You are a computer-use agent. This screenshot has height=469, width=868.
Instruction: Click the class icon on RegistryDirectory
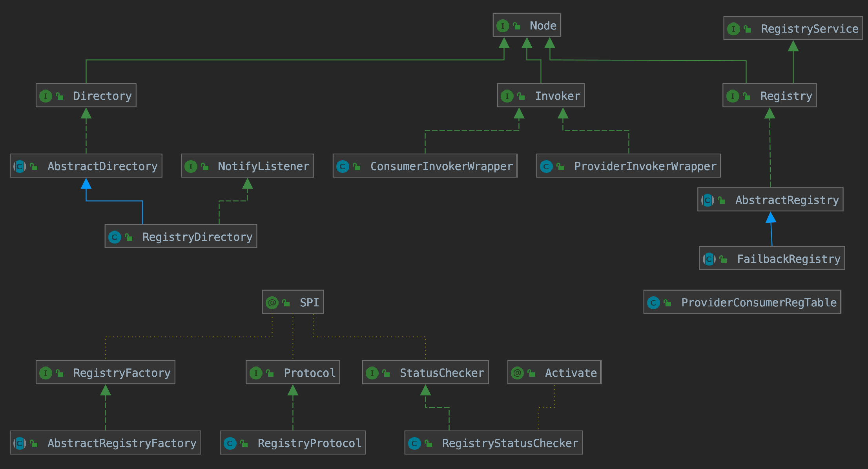pos(115,237)
